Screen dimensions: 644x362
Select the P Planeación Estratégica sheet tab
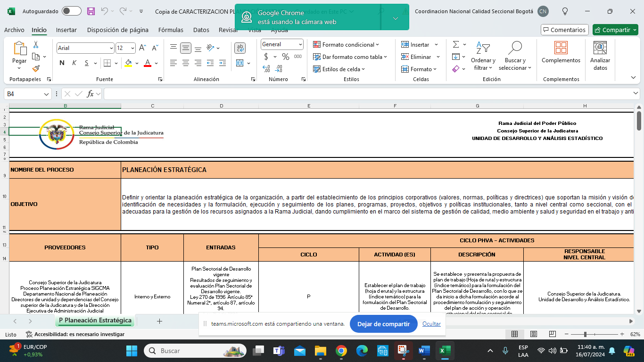[x=95, y=321]
